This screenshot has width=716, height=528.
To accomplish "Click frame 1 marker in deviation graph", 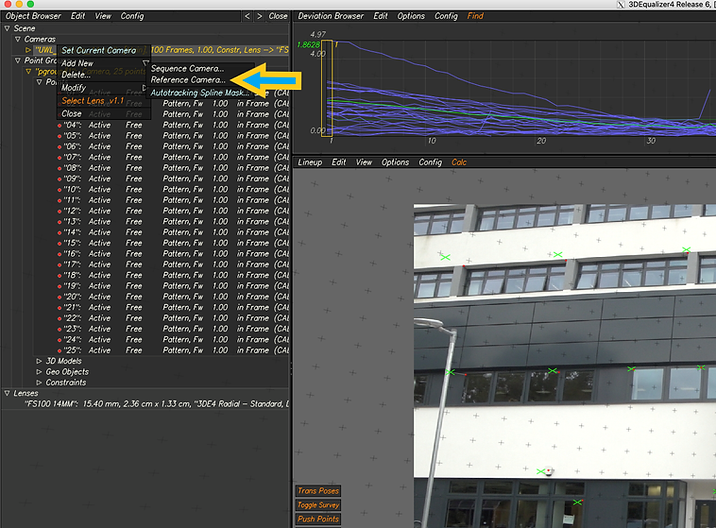I will click(x=326, y=88).
